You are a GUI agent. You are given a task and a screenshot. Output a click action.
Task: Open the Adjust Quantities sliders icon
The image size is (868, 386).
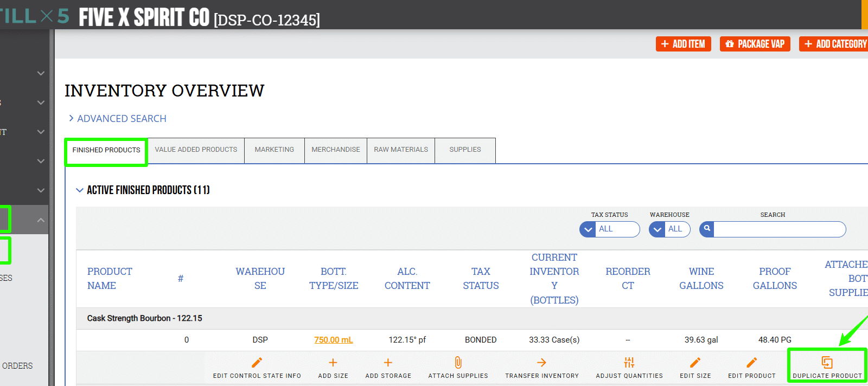pos(629,363)
